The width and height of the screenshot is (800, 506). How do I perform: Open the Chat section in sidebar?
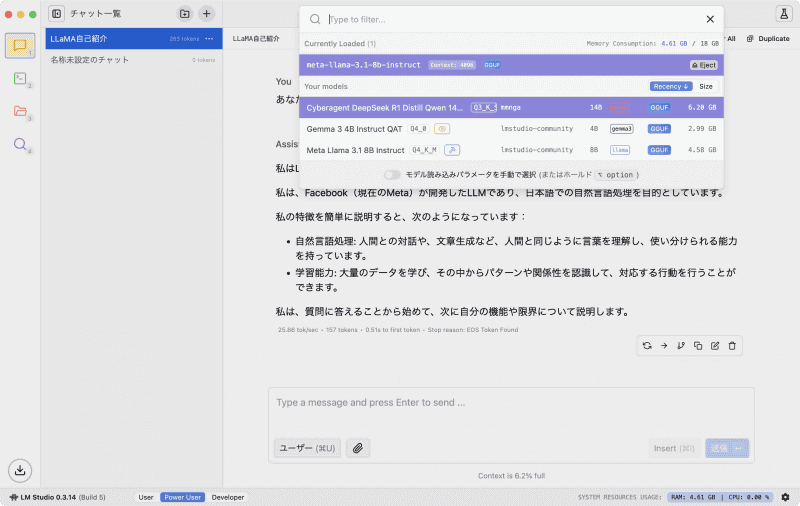pyautogui.click(x=20, y=45)
